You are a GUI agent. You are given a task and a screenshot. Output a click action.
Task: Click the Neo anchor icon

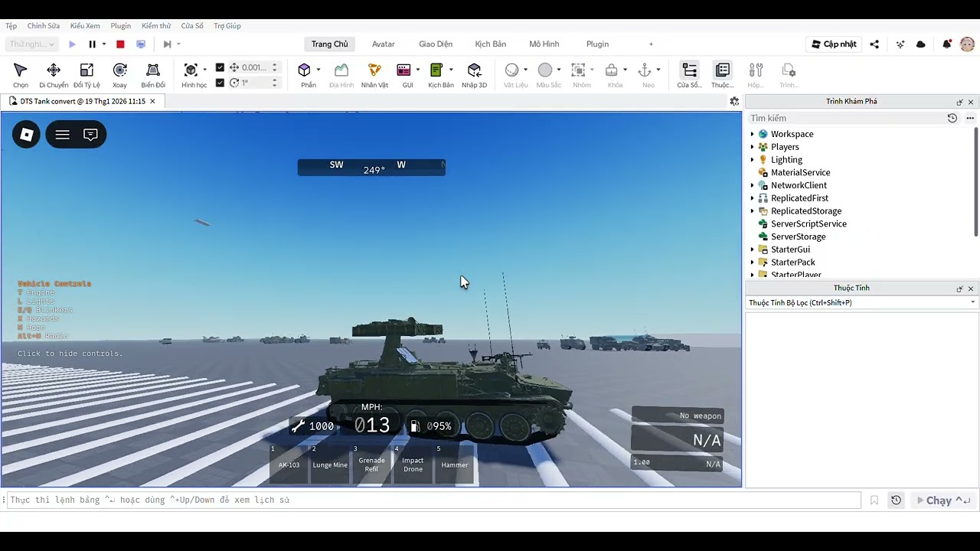tap(645, 70)
